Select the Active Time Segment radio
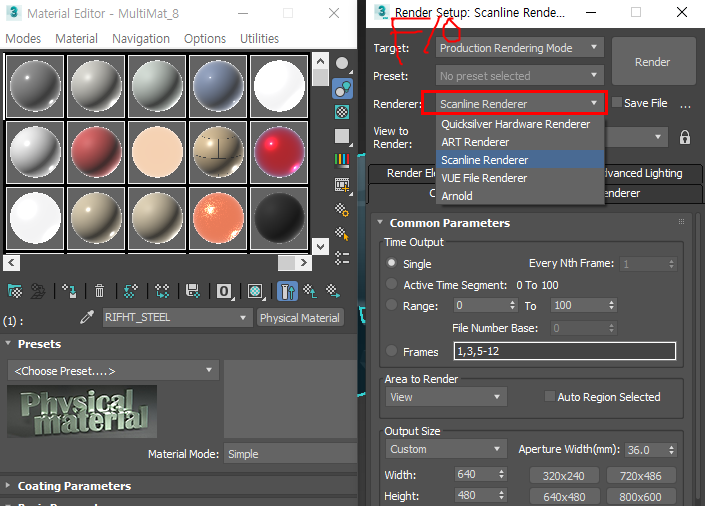The image size is (705, 506). (392, 284)
